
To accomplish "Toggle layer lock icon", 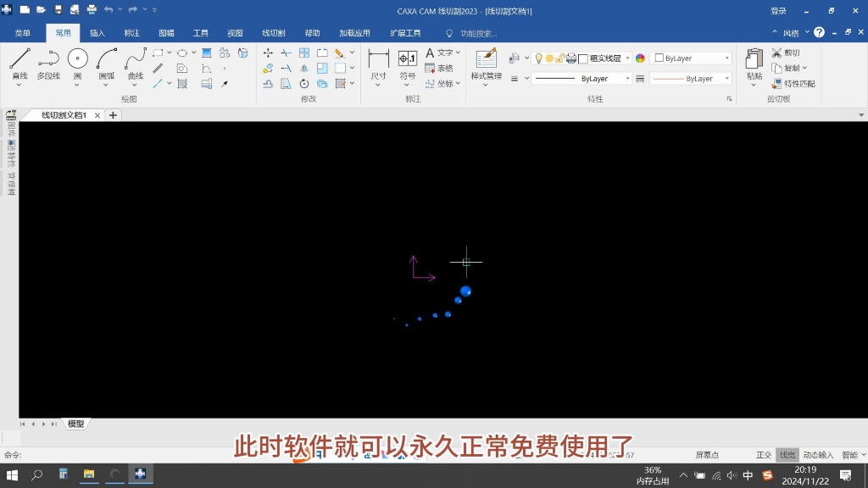I will click(x=559, y=58).
